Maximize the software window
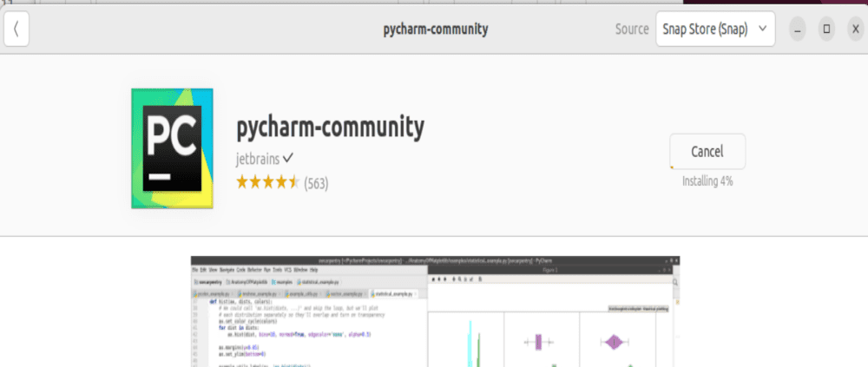The height and width of the screenshot is (367, 868). click(826, 29)
